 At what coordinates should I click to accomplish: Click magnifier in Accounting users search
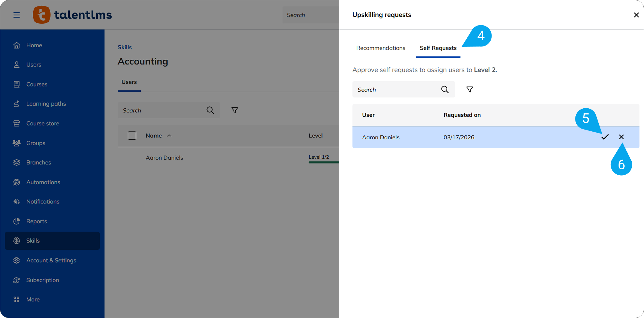[210, 110]
